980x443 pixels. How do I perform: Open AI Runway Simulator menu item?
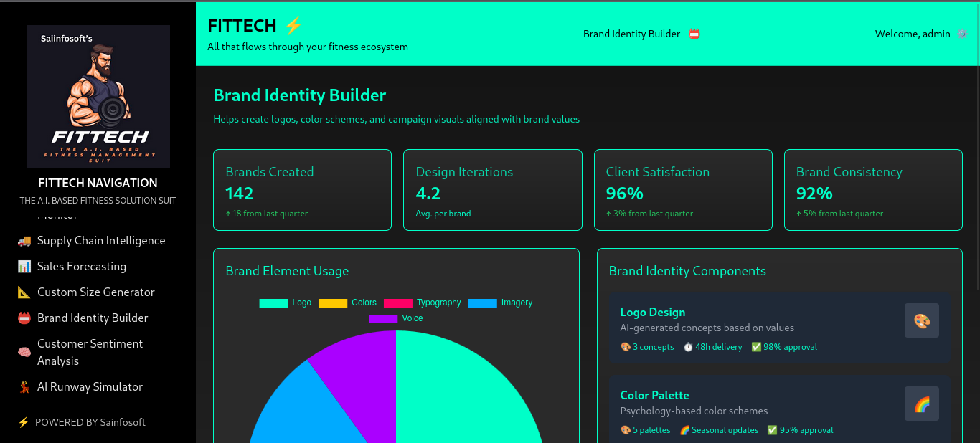(90, 387)
